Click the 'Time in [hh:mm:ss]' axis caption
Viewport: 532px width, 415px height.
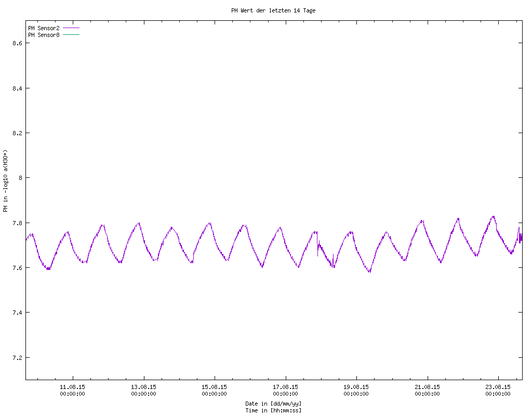click(273, 410)
